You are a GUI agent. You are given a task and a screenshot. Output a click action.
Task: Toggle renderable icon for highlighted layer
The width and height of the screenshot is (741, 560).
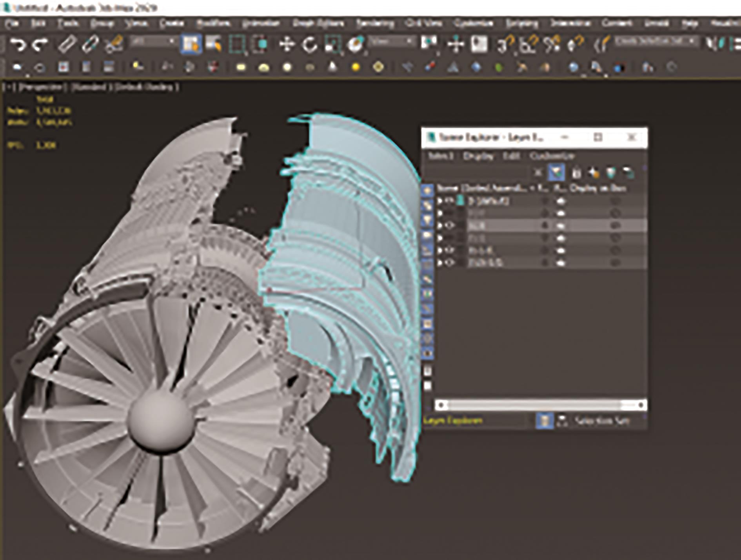coord(561,225)
